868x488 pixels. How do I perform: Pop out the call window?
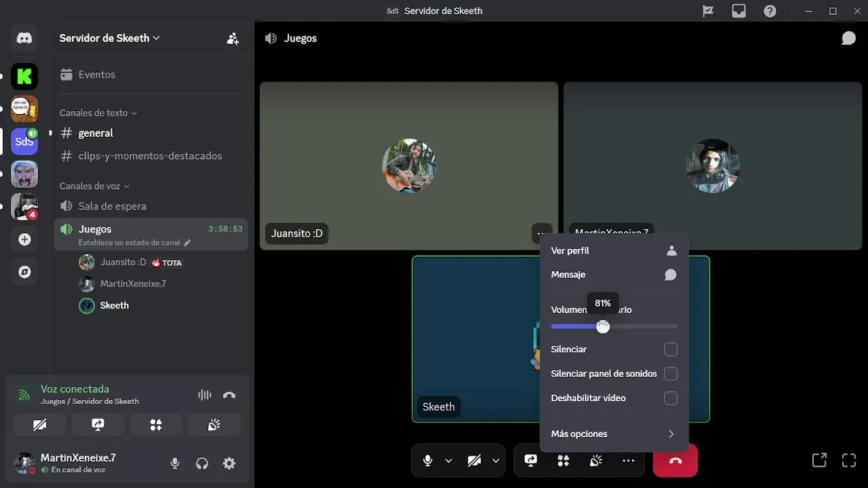pos(819,460)
